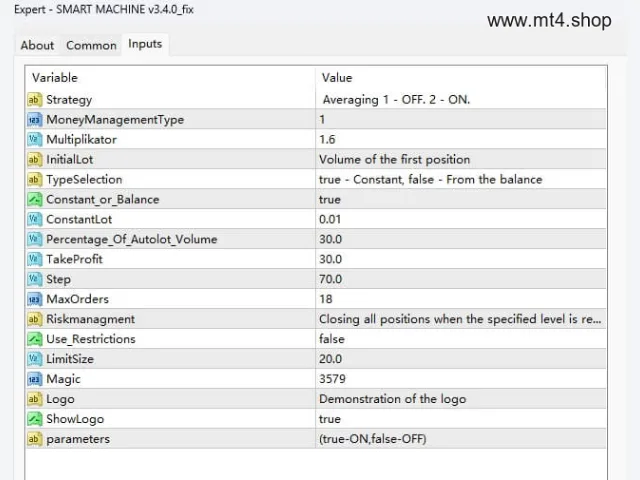This screenshot has height=480, width=640.
Task: Click the string icon beside parameters
Action: pos(35,439)
